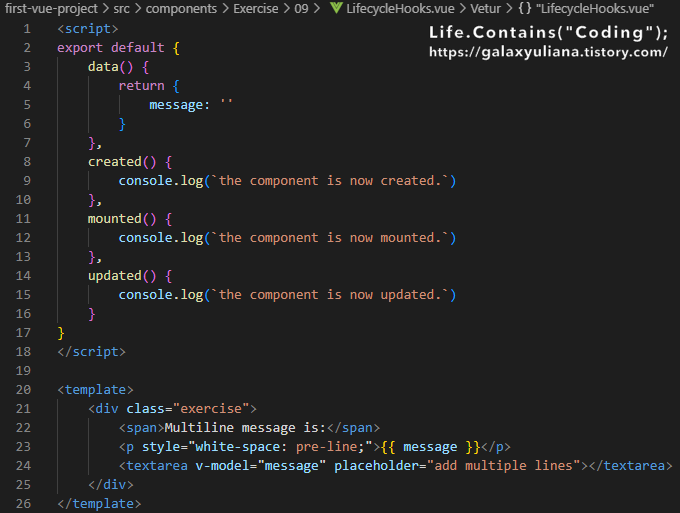Select the quoted "LifecycleHooks.vue" symbol breadcrumb

click(x=595, y=9)
